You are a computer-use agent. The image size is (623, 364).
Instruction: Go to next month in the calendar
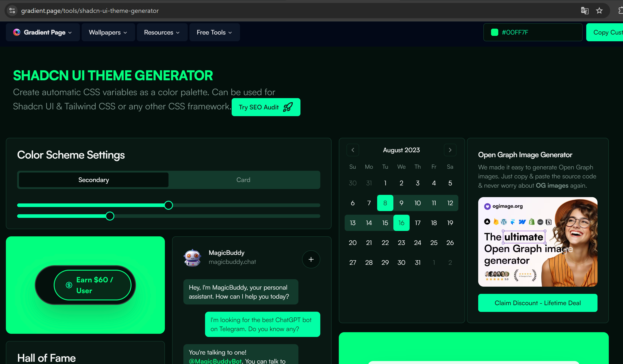(450, 150)
